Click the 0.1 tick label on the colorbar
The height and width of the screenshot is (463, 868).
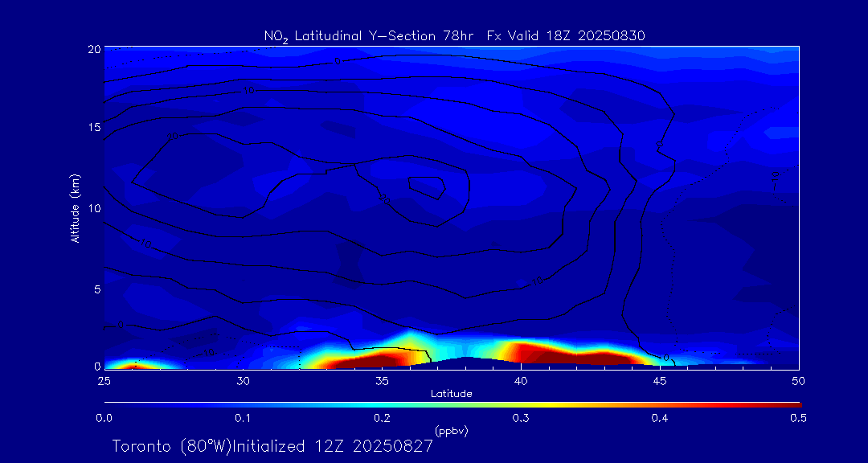243,418
